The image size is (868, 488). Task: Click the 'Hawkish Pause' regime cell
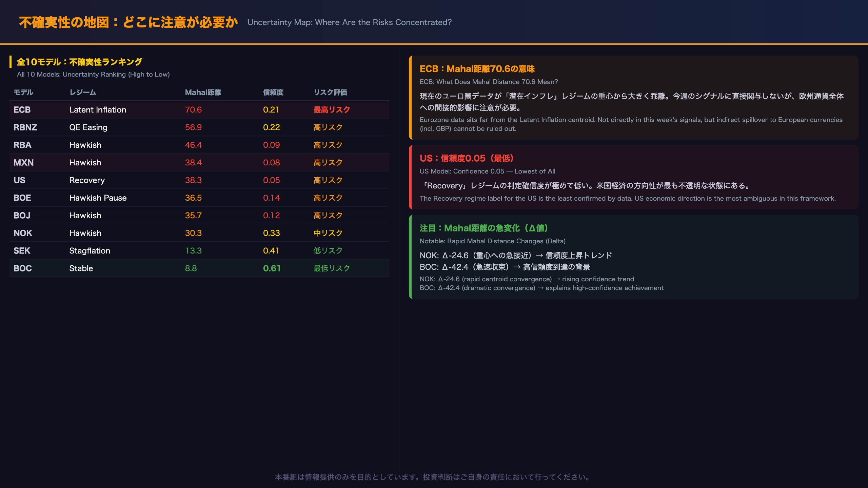(98, 198)
